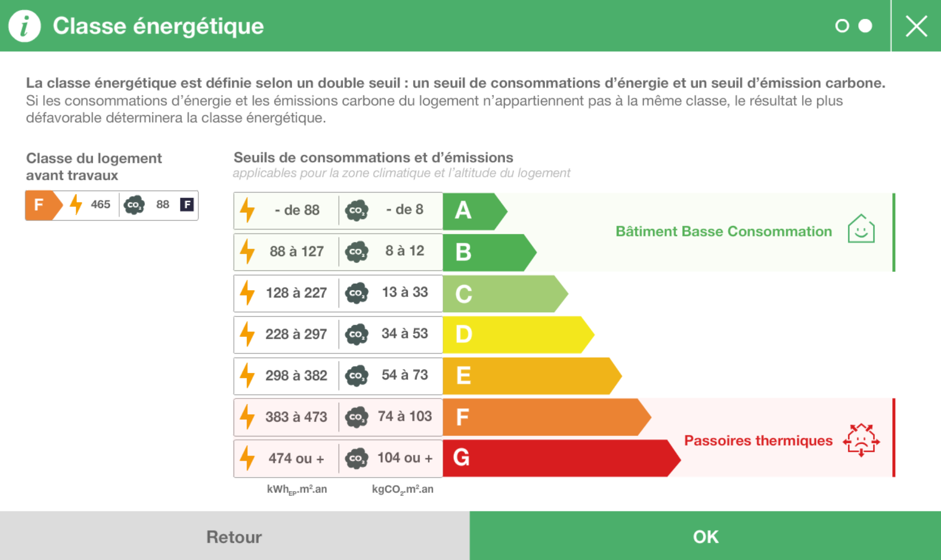941x560 pixels.
Task: Click the CO2 cloud icon in class A row
Action: 356,210
